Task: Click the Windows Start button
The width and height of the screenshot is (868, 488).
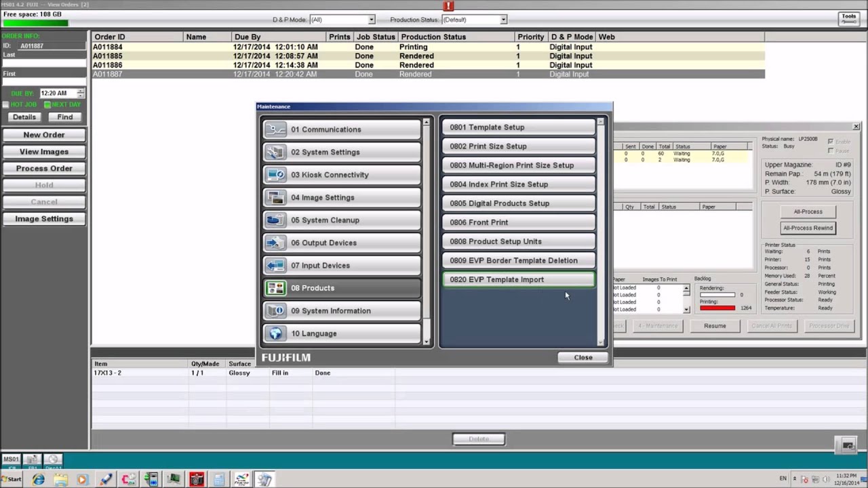Action: pyautogui.click(x=12, y=480)
